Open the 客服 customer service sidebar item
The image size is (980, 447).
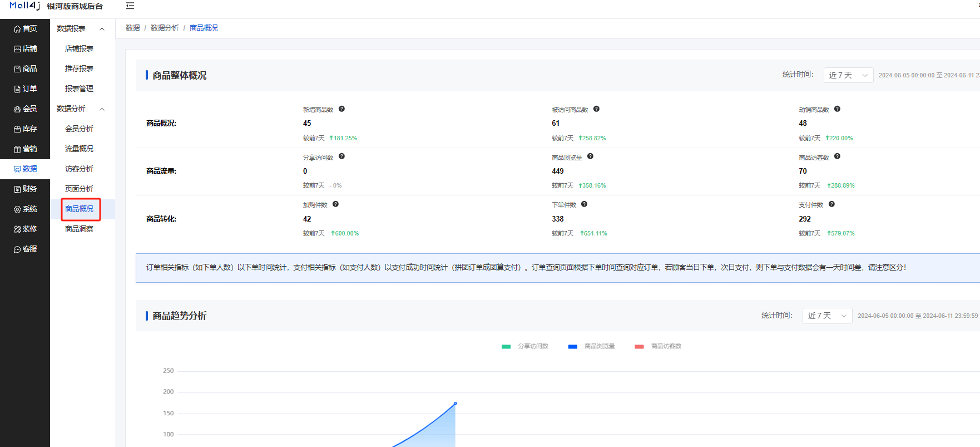coord(25,249)
